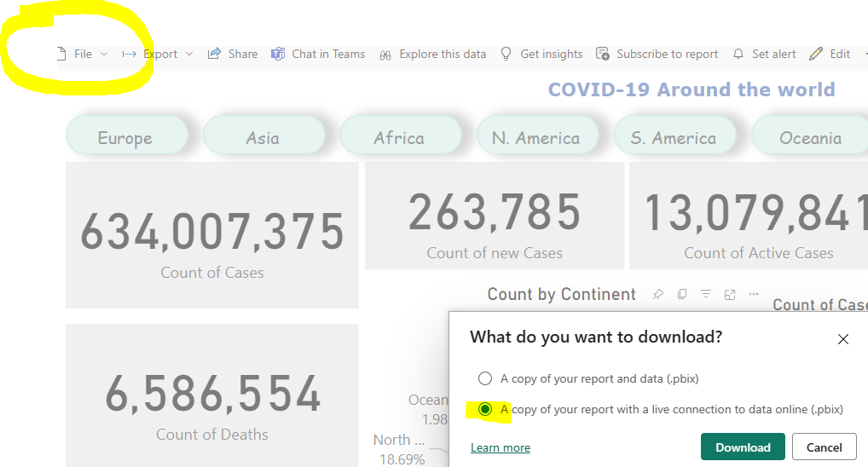Close the download dialog with X

click(x=843, y=339)
